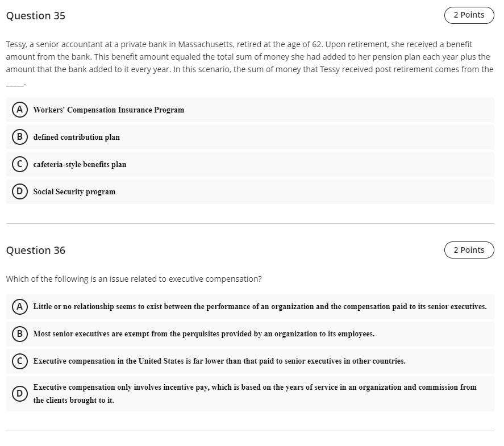Select option A for Question 36
The height and width of the screenshot is (446, 504).
point(19,306)
